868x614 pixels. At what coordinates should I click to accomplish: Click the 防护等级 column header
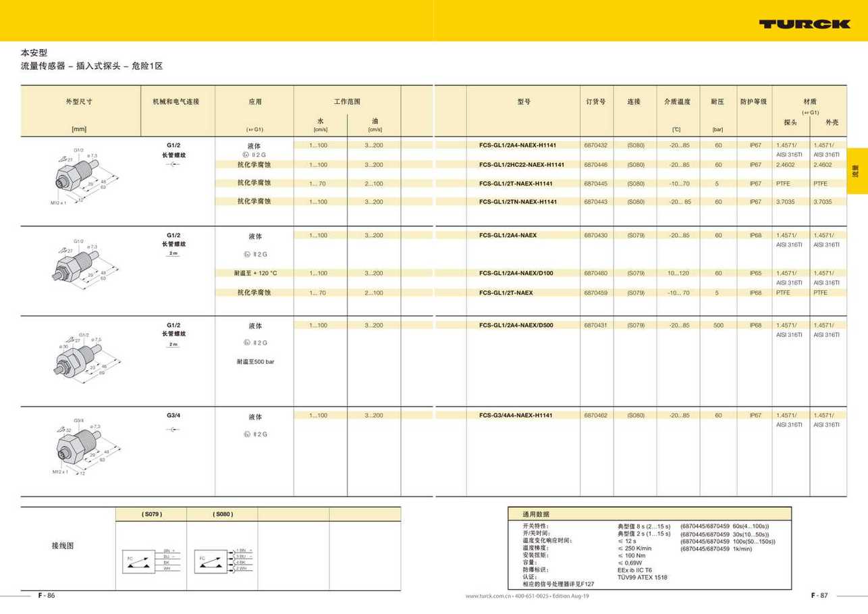pos(753,101)
